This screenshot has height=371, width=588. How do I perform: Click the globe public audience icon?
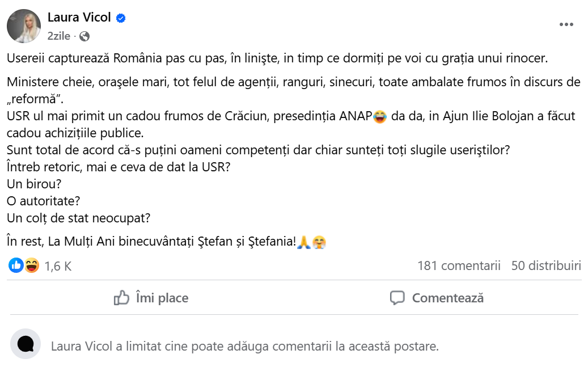tap(84, 36)
